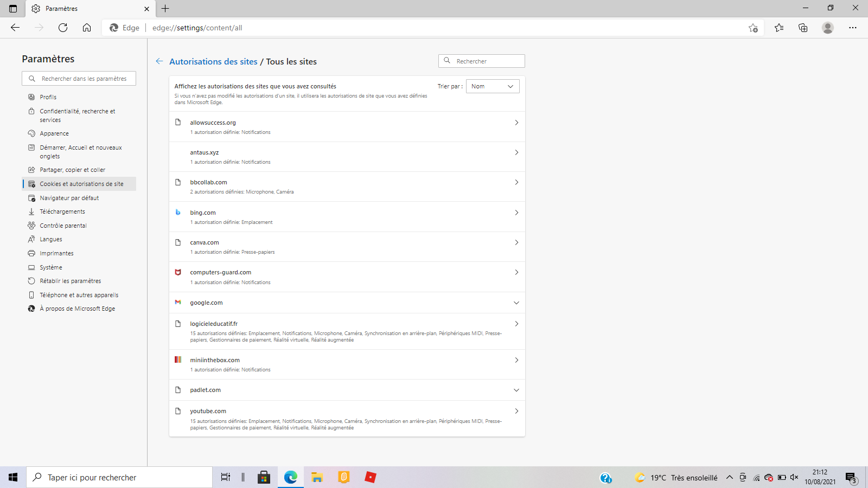Open bing.com permissions via its chevron
This screenshot has height=488, width=868.
pyautogui.click(x=516, y=213)
